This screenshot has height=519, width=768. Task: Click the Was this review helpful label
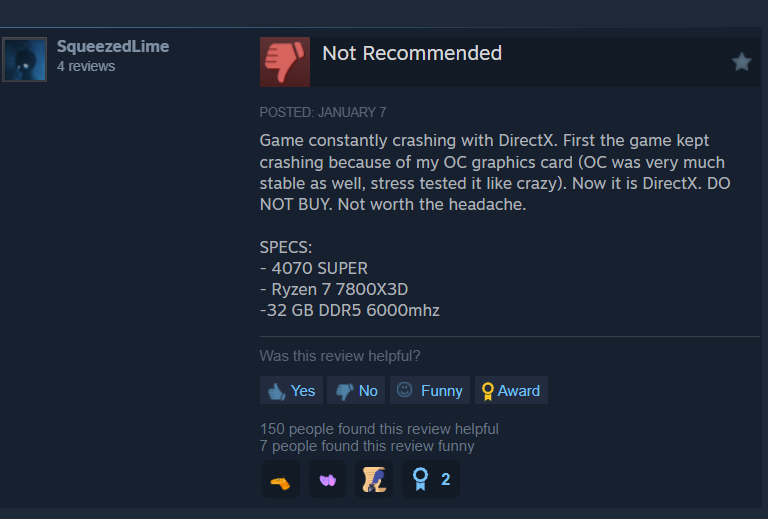point(340,356)
